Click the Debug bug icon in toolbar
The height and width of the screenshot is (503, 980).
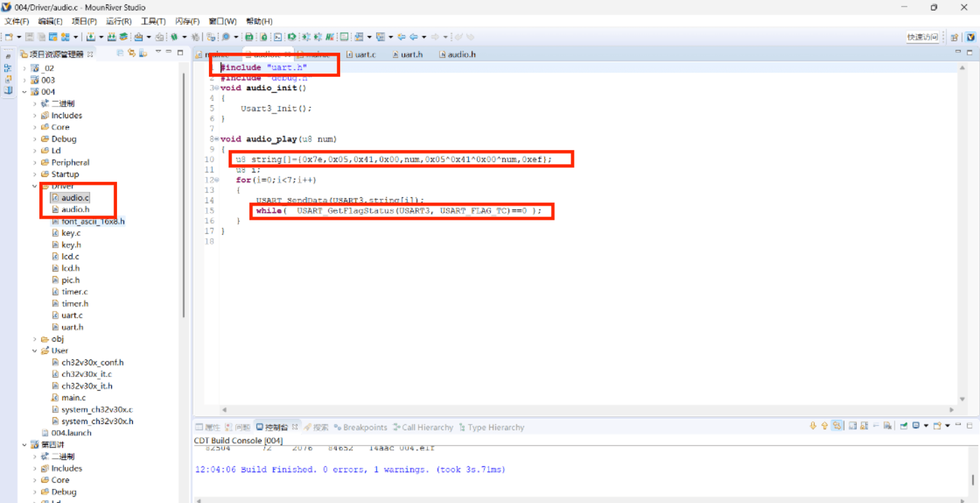click(x=174, y=37)
